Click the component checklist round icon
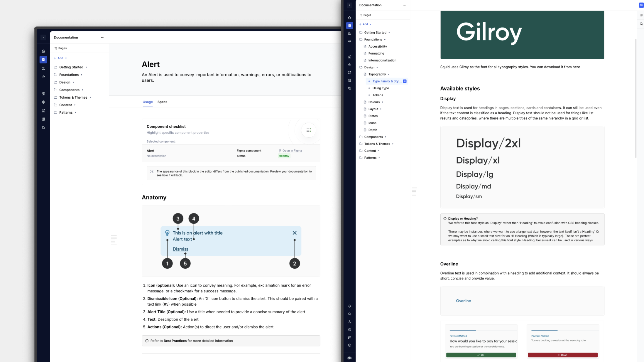Image resolution: width=644 pixels, height=362 pixels. 309,130
